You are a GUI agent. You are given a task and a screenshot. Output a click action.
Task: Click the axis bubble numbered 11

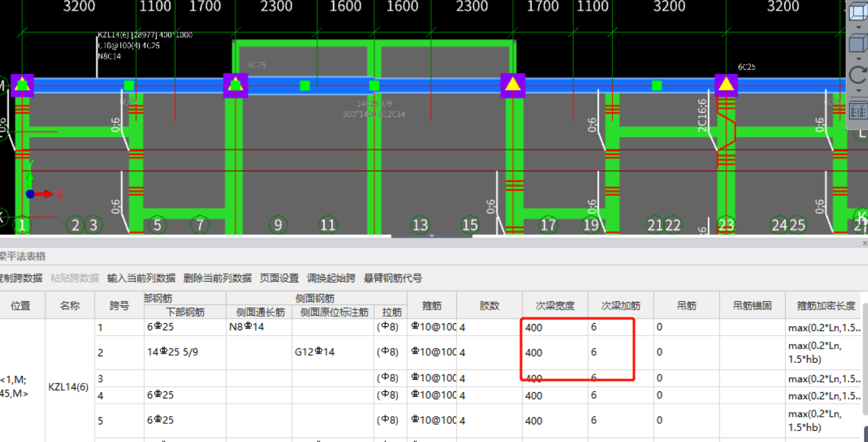pos(327,225)
